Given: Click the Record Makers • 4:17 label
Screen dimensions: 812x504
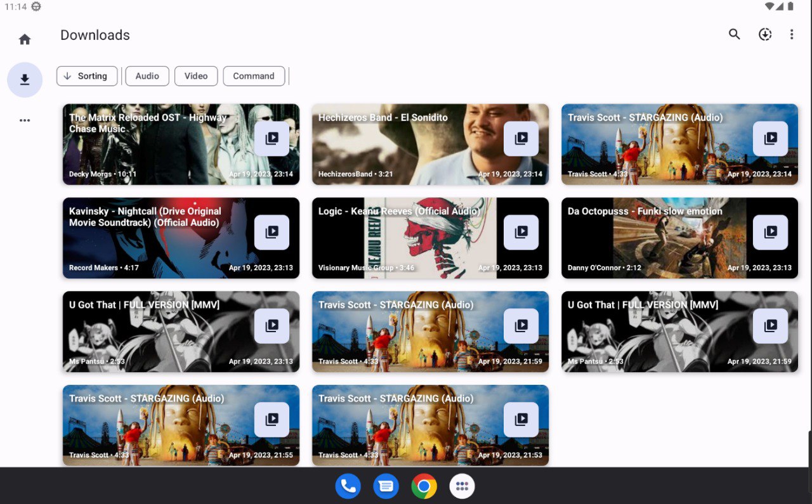Looking at the screenshot, I should 104,268.
